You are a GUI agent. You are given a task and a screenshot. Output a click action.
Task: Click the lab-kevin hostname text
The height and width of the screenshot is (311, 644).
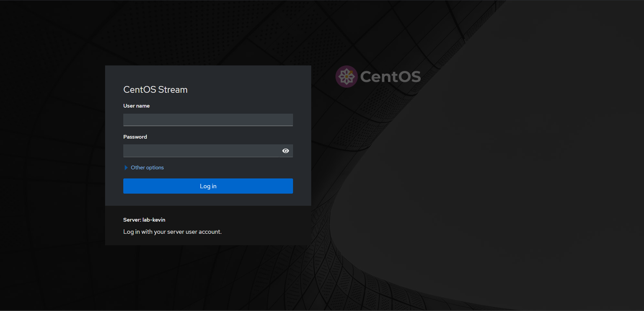click(x=154, y=220)
